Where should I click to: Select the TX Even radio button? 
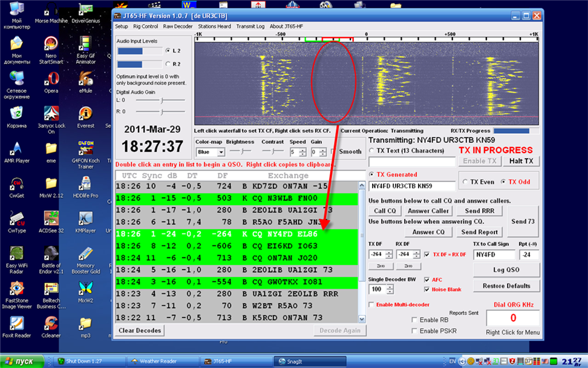coord(465,182)
